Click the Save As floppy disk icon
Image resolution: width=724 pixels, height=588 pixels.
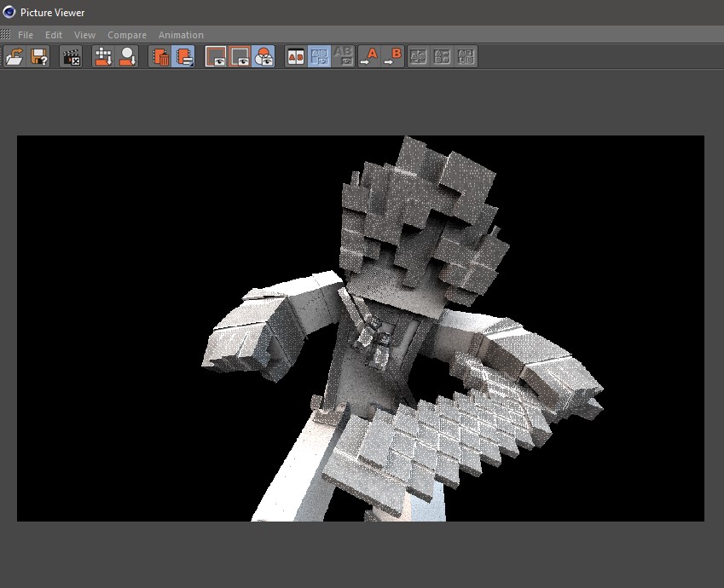coord(38,56)
